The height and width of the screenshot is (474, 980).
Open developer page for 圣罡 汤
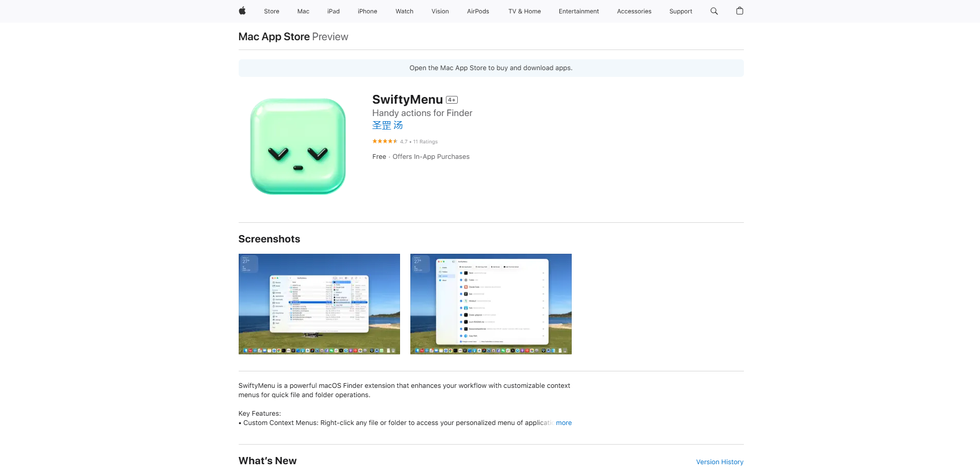pos(387,125)
